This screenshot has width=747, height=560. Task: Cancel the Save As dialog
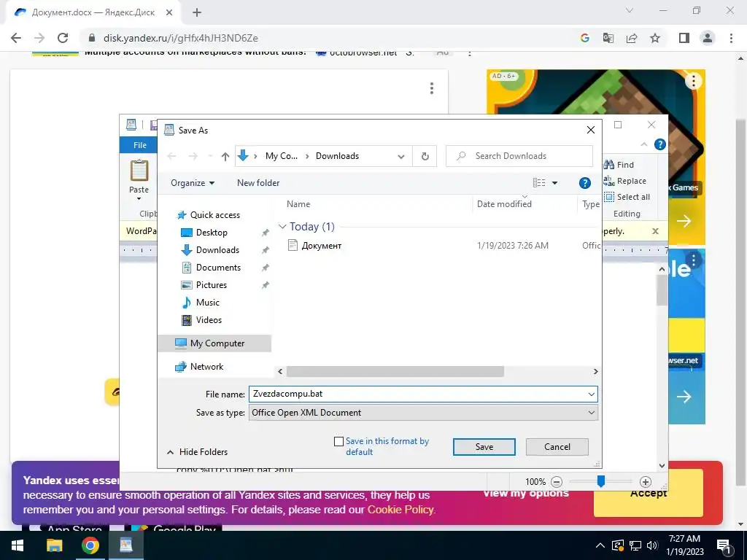coord(557,447)
